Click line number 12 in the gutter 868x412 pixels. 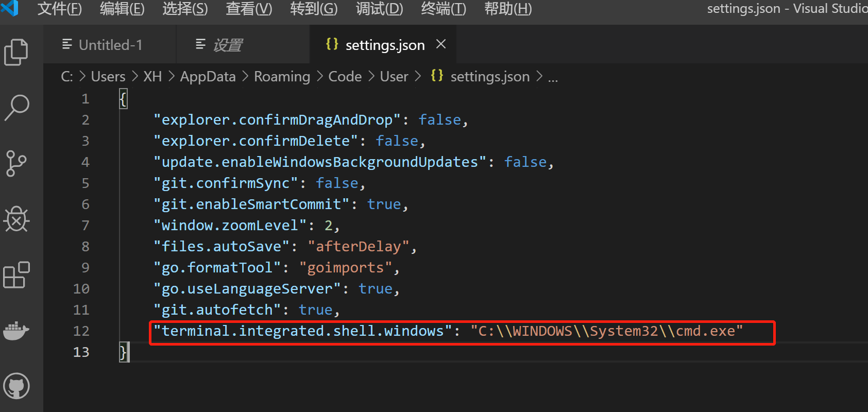pyautogui.click(x=81, y=331)
